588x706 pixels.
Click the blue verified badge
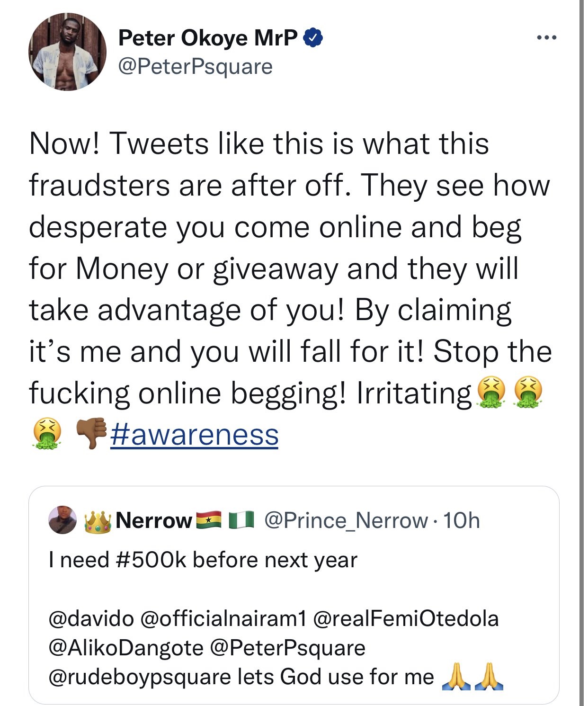tap(312, 37)
